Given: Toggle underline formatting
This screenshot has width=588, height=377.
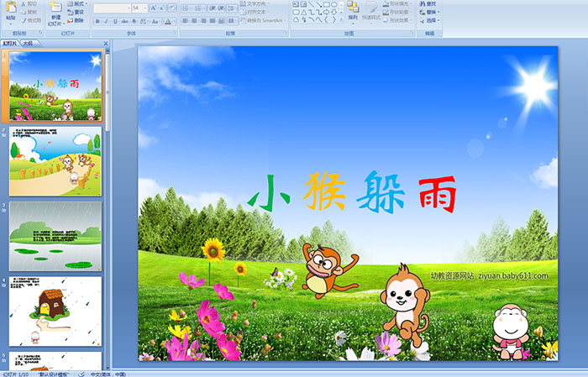Looking at the screenshot, I should 115,21.
